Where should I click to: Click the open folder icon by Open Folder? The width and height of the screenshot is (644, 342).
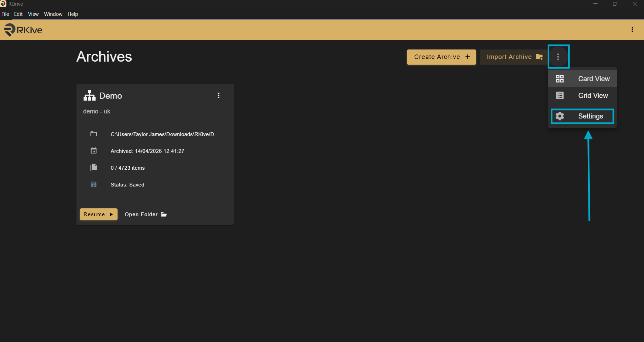[x=164, y=214]
